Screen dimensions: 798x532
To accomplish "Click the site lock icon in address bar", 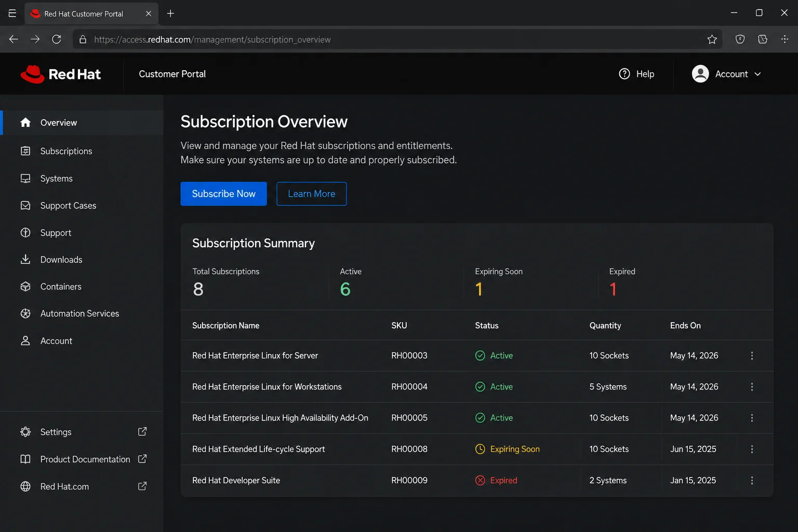I will click(83, 39).
